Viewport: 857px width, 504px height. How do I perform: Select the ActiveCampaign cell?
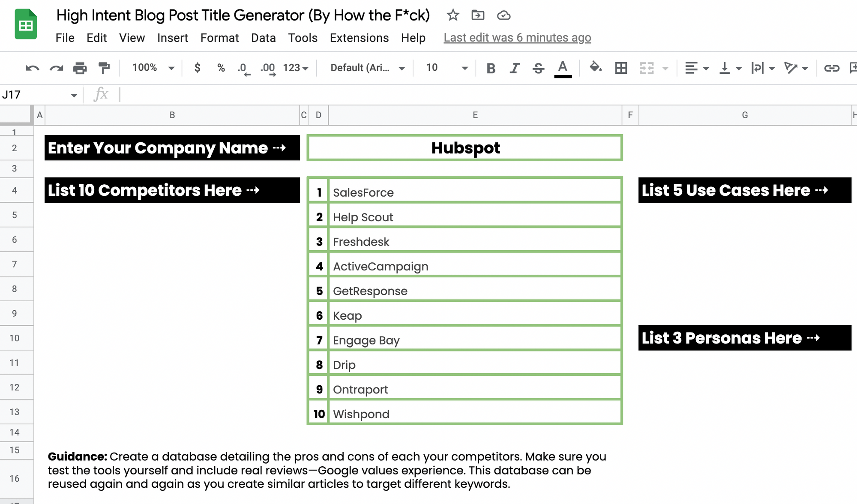point(475,264)
